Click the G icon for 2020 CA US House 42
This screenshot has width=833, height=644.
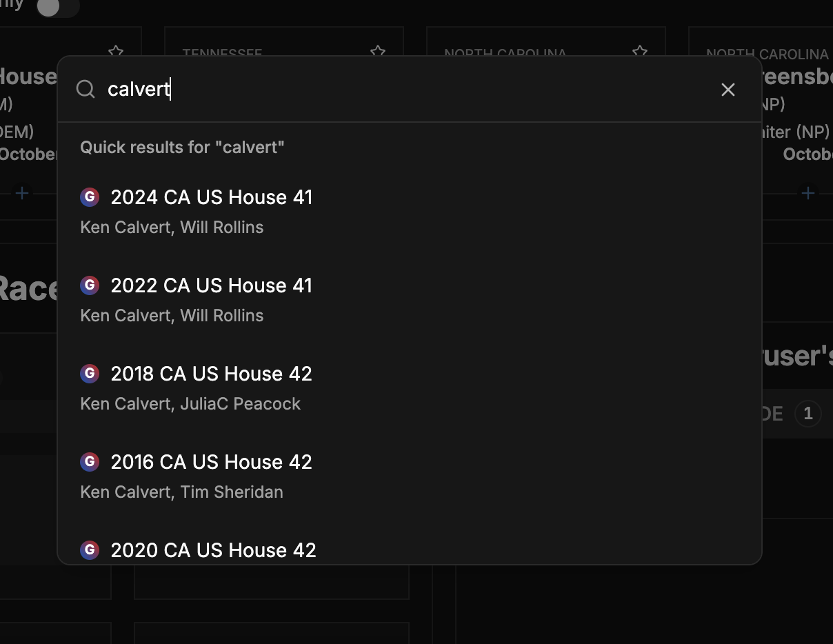(90, 550)
